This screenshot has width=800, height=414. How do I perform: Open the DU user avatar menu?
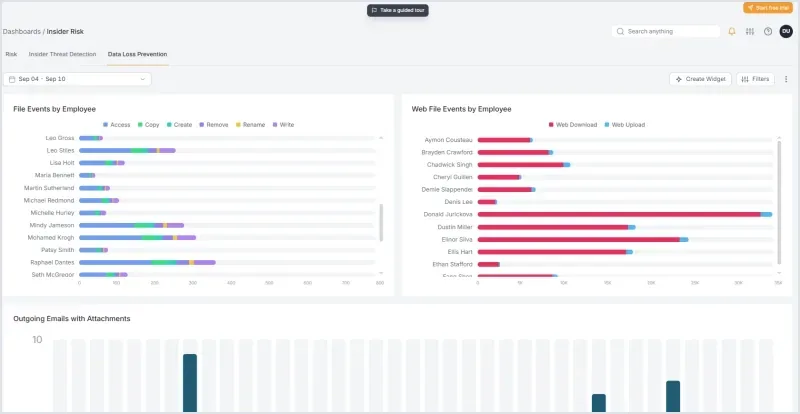[786, 31]
